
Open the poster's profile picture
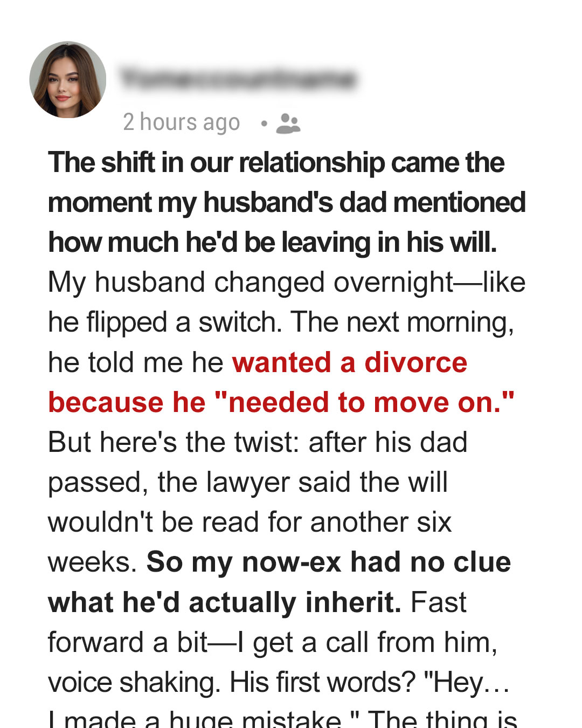68,80
